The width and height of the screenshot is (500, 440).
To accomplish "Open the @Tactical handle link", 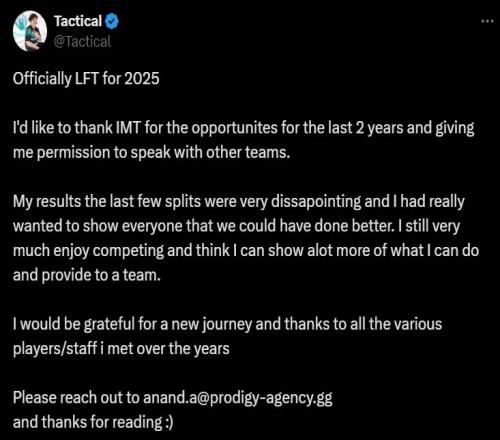I will click(82, 42).
